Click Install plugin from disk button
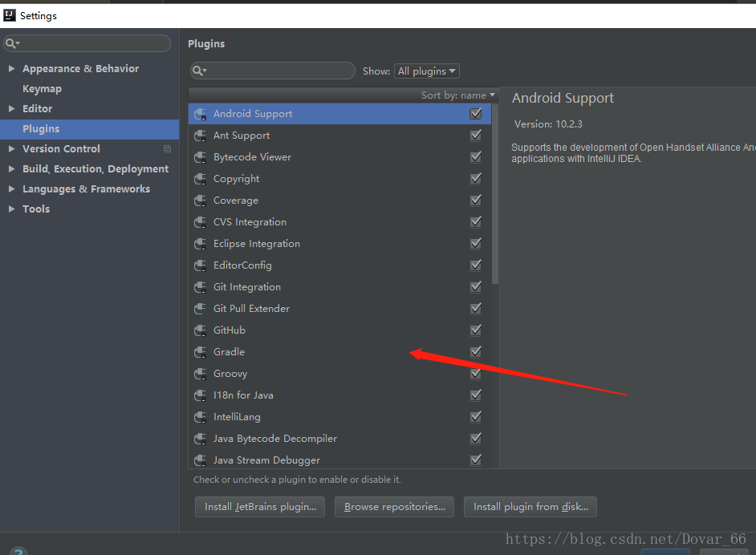Screen dimensions: 756x555 (530, 507)
